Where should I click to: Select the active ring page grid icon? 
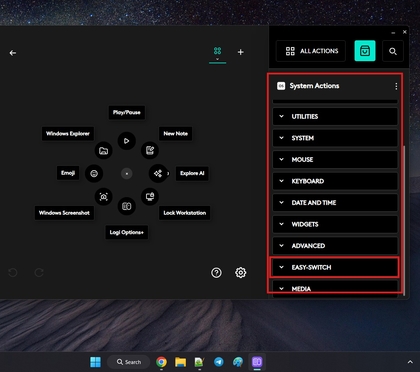click(217, 51)
